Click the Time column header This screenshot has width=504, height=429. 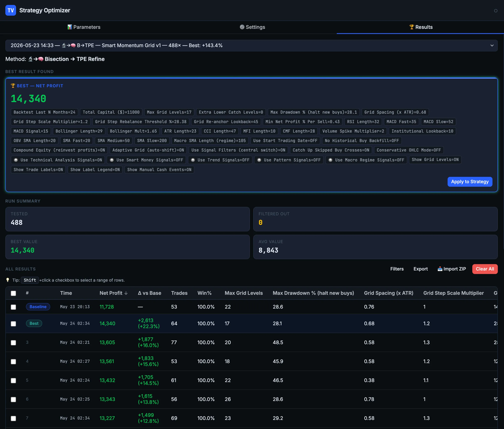(x=66, y=293)
